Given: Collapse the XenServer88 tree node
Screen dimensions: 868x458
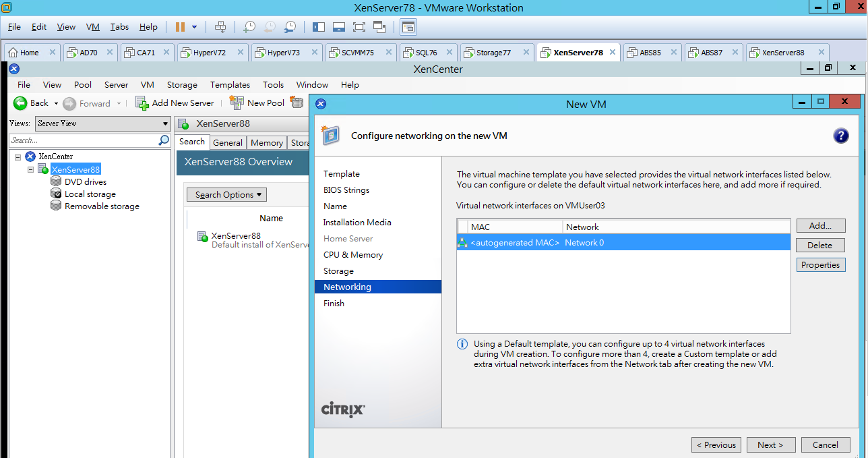Looking at the screenshot, I should [x=30, y=169].
